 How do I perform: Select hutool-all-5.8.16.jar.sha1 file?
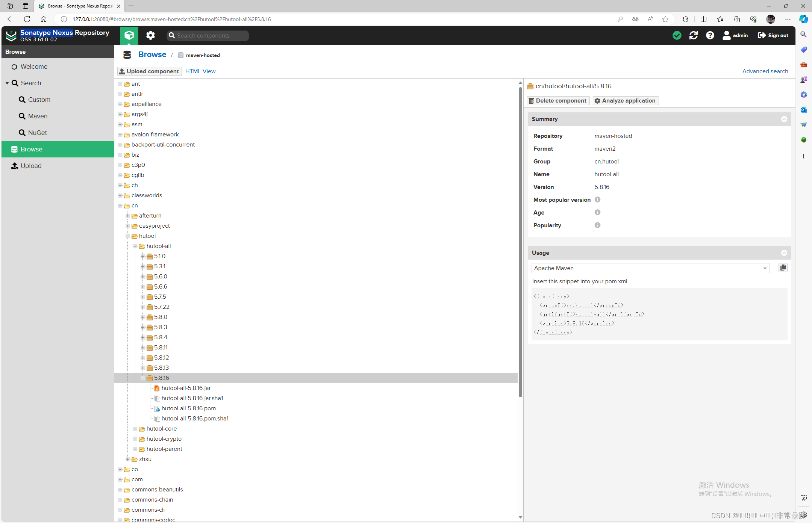tap(192, 398)
